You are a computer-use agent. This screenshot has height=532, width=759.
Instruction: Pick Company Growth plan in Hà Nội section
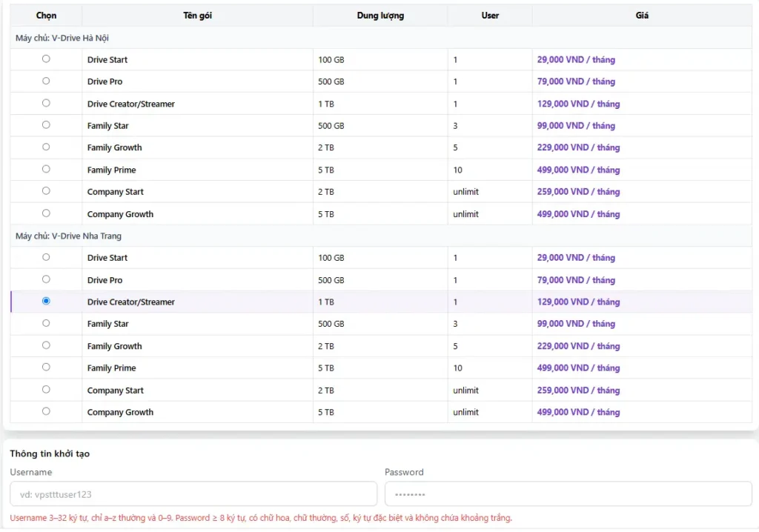click(x=46, y=213)
